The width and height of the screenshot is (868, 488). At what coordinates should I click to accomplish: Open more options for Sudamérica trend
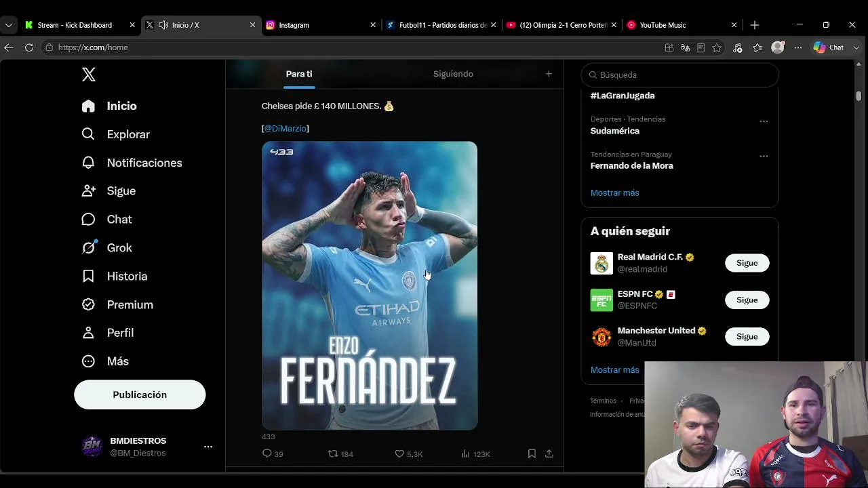(764, 121)
